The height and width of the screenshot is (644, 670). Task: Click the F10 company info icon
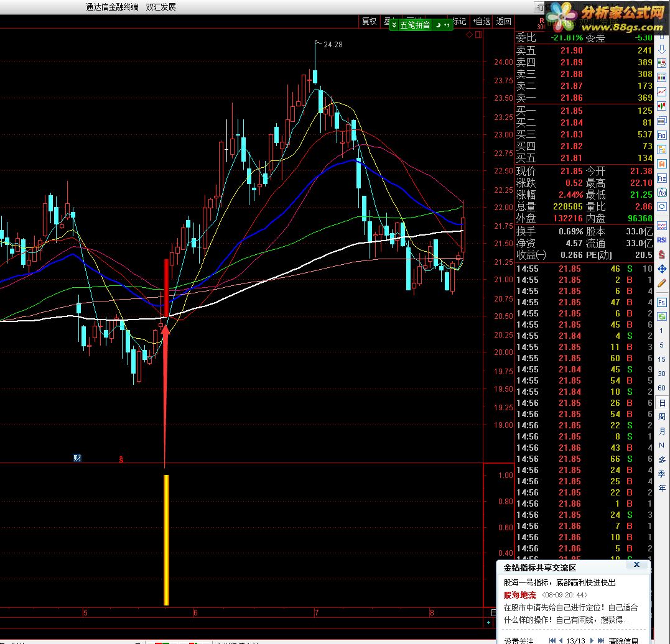[x=661, y=136]
